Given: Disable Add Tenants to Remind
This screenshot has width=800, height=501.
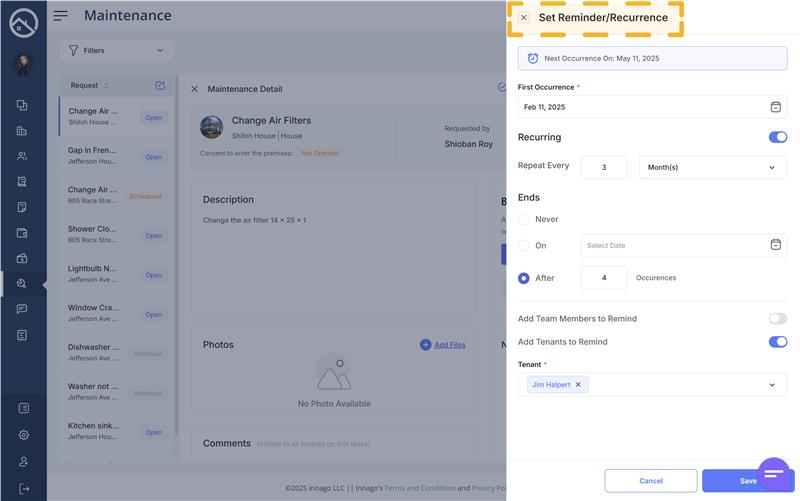Looking at the screenshot, I should (777, 342).
